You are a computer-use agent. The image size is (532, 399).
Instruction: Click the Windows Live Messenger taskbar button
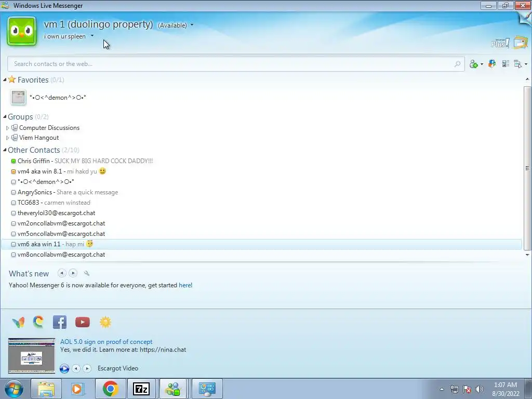(173, 389)
